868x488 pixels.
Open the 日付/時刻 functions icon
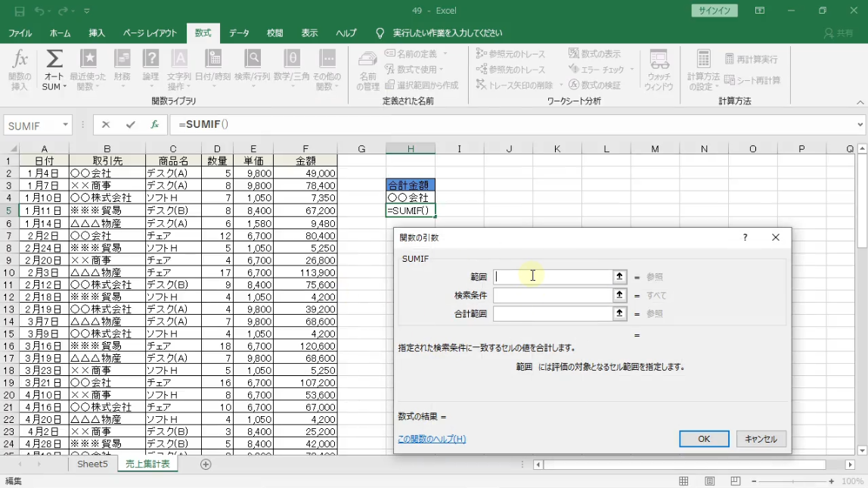tap(212, 70)
